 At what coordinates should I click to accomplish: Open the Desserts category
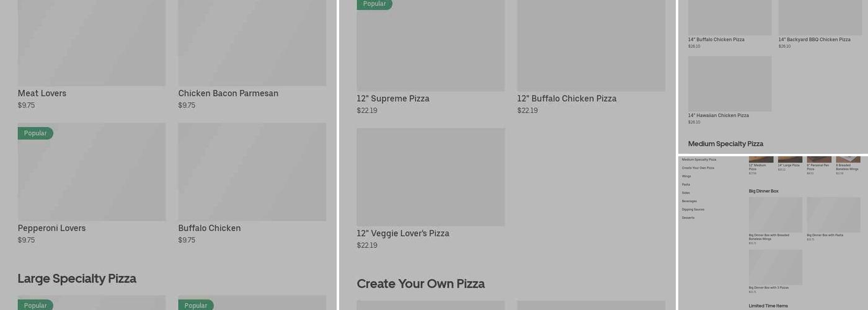coord(688,218)
